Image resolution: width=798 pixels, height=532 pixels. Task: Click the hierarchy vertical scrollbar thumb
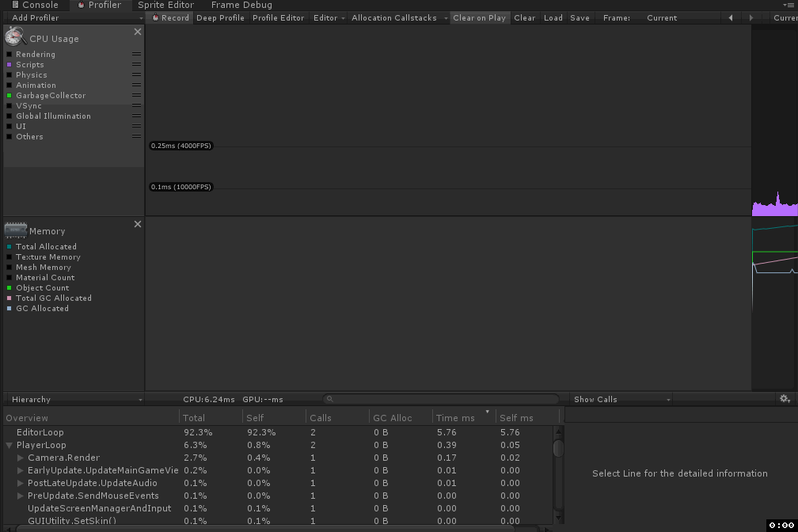(x=558, y=448)
